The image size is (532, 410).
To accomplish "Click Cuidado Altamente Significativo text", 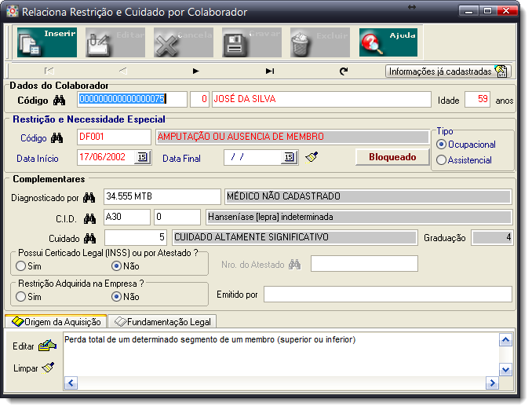I will pos(294,237).
